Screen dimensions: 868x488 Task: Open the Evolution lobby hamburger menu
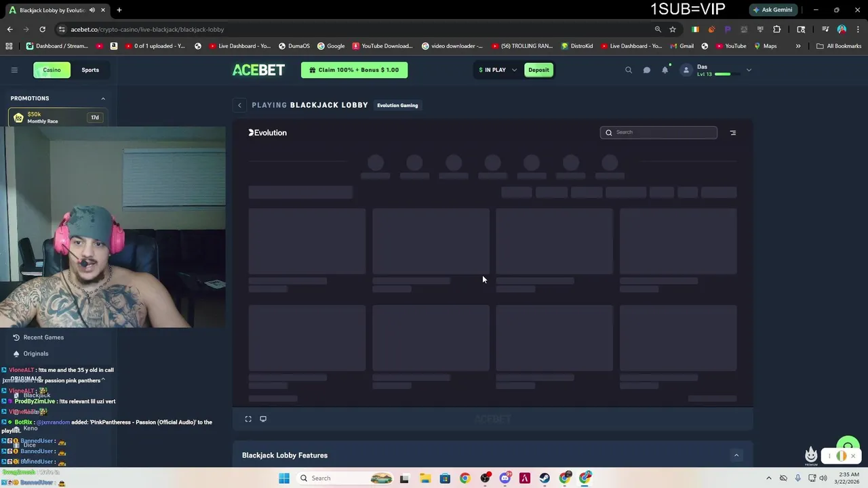coord(733,133)
